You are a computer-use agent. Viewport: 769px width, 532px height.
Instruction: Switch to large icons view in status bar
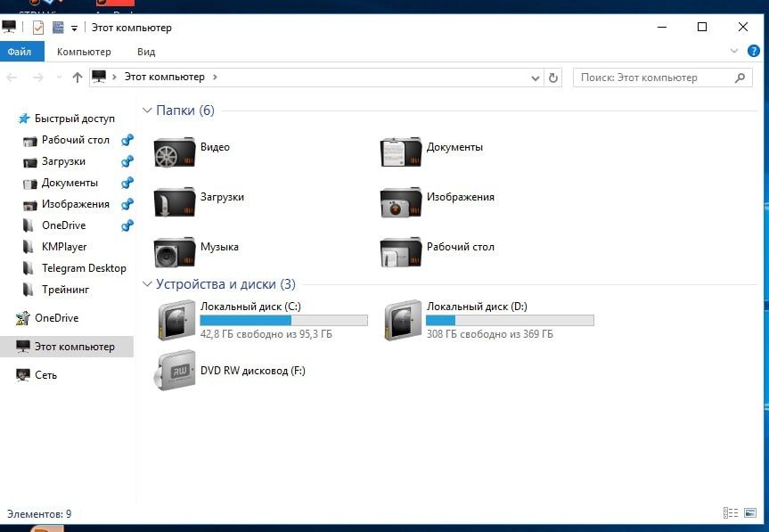pyautogui.click(x=750, y=513)
